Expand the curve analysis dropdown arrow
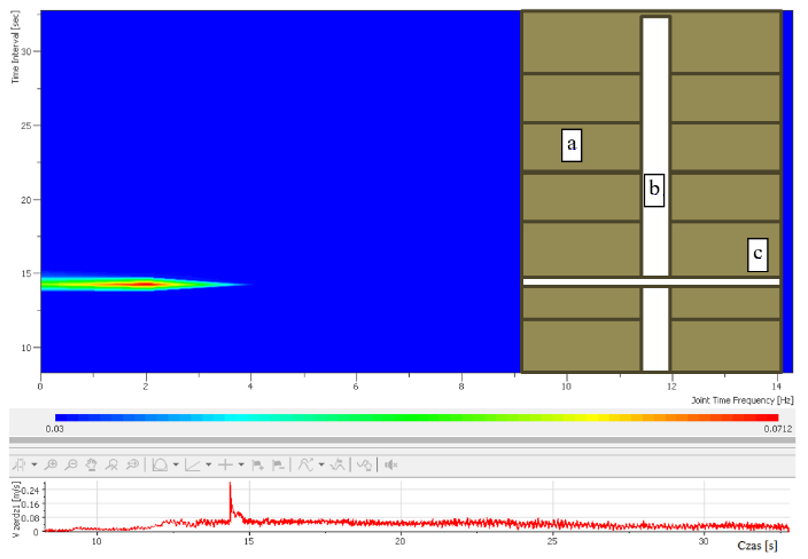Viewport: 808px width, 559px height. point(322,465)
